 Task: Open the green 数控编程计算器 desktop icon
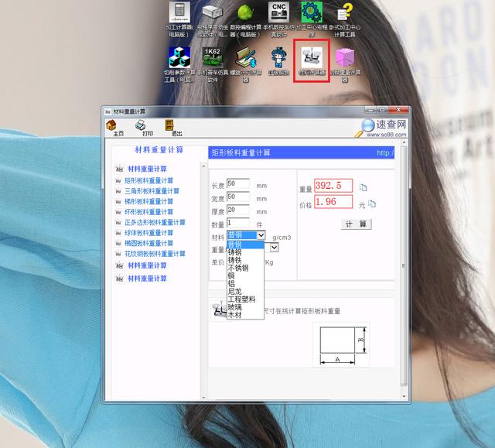pos(245,12)
